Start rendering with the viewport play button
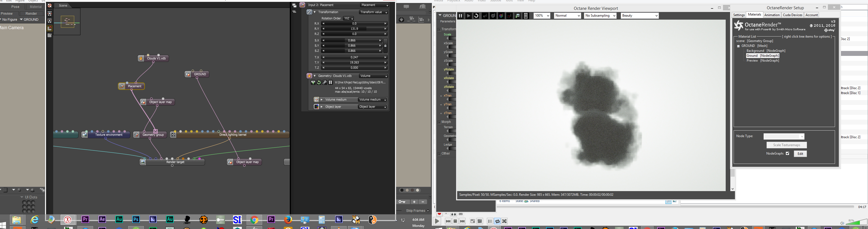Screen dimensions: 868x229 (468, 16)
